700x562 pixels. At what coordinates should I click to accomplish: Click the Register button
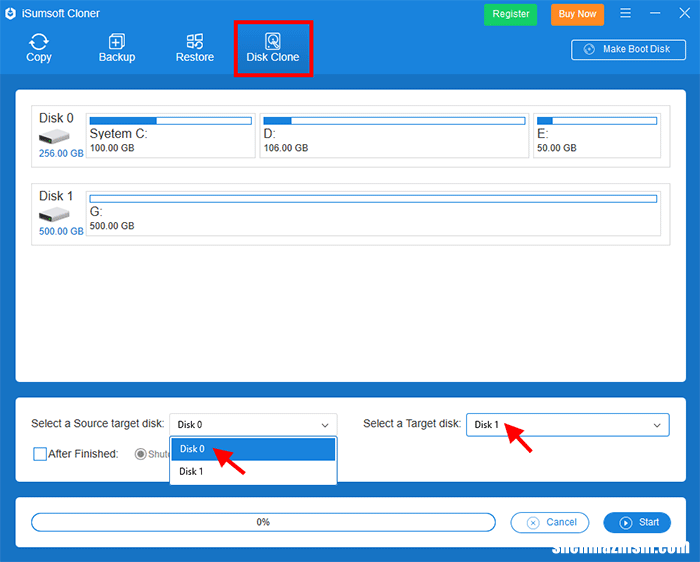coord(510,14)
